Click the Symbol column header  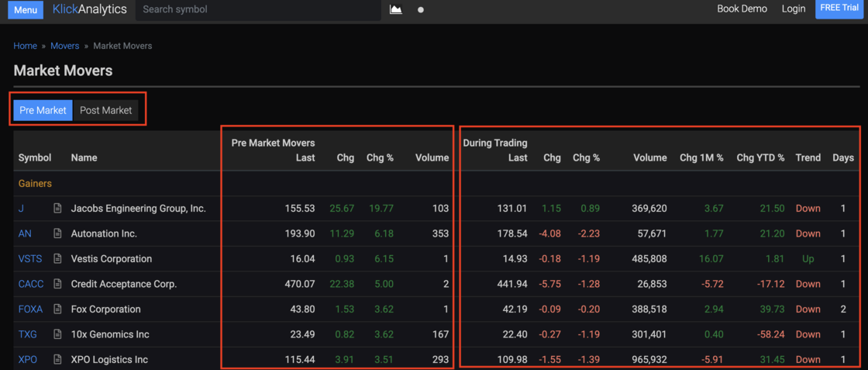35,158
